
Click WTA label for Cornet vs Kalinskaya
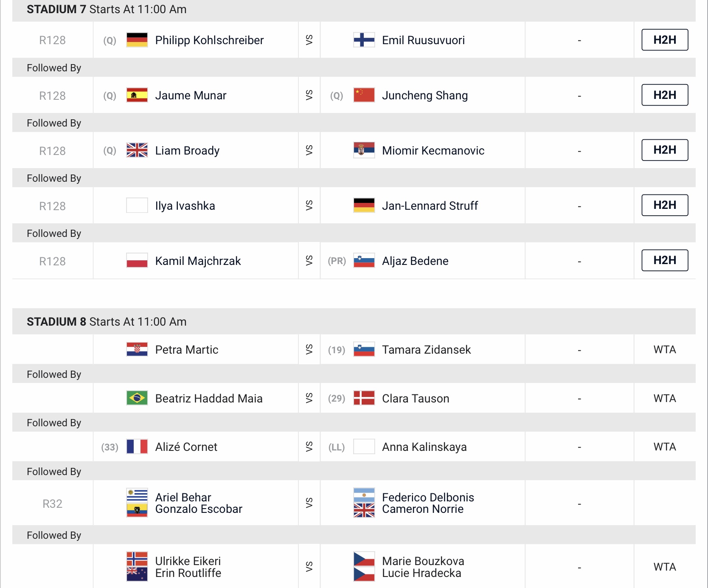click(x=665, y=447)
